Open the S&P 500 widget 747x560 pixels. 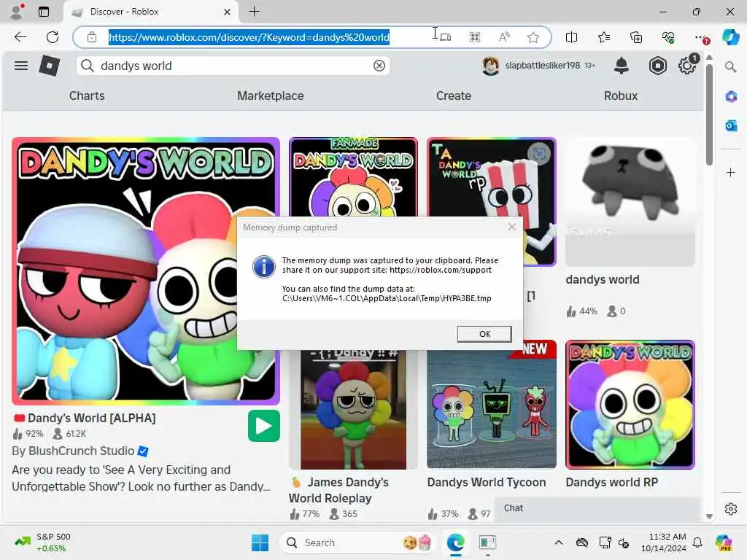coord(42,542)
